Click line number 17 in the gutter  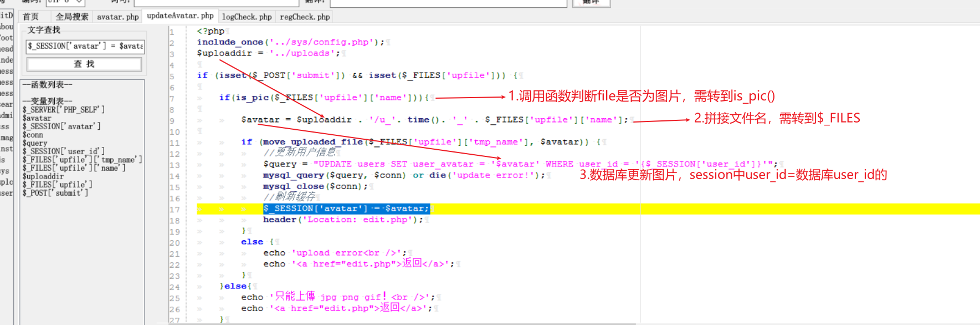(x=175, y=210)
